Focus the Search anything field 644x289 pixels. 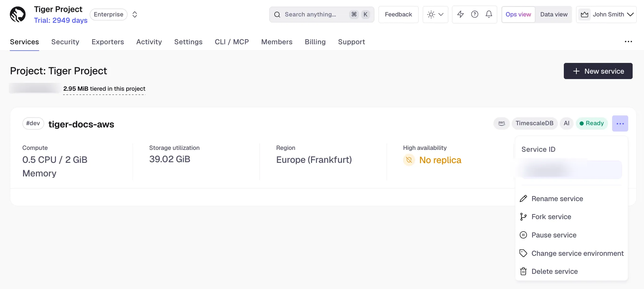pyautogui.click(x=322, y=15)
